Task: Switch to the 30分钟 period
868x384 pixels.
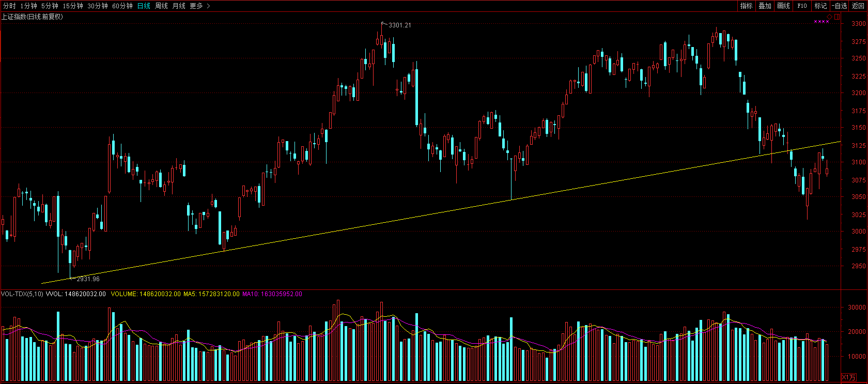Action: [x=98, y=6]
